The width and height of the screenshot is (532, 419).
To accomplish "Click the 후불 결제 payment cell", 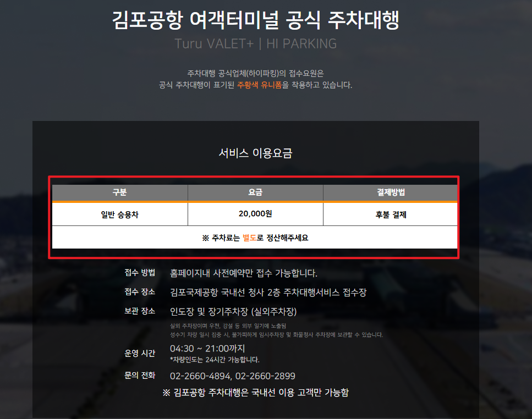I will pyautogui.click(x=390, y=214).
